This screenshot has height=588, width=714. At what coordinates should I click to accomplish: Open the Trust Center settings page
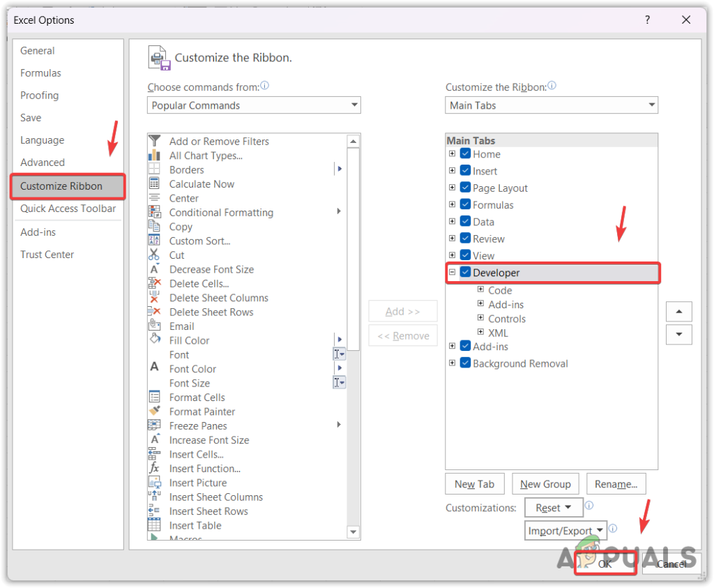click(x=47, y=255)
